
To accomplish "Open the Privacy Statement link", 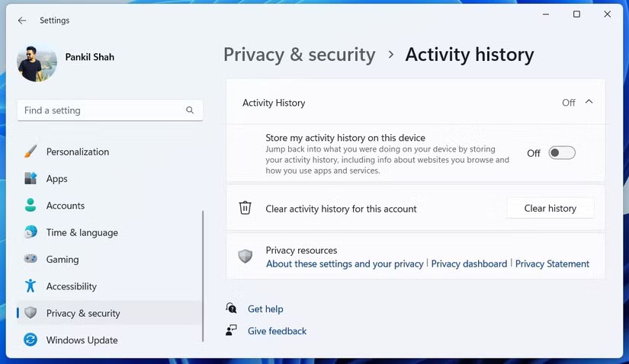I will click(x=552, y=263).
